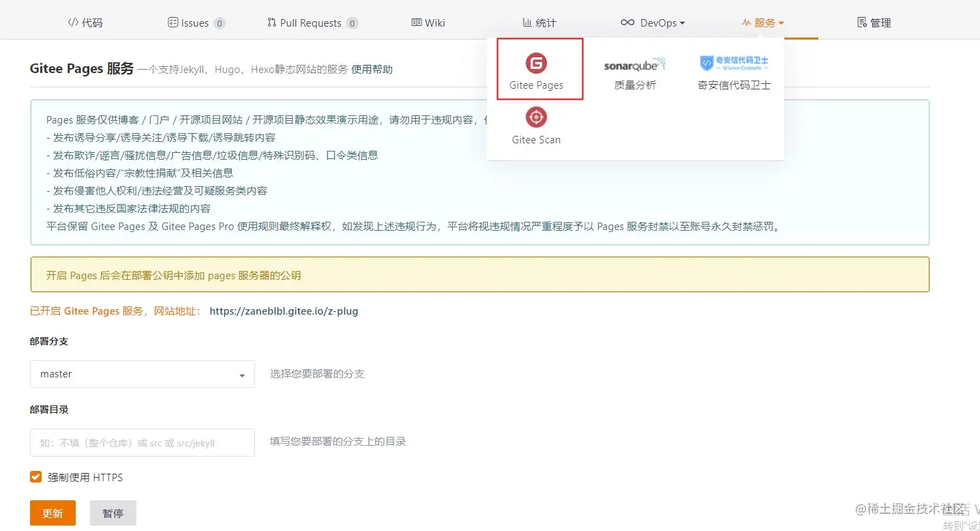Open the 奇安信代码卫士 service icon
The width and height of the screenshot is (980, 531).
[734, 63]
